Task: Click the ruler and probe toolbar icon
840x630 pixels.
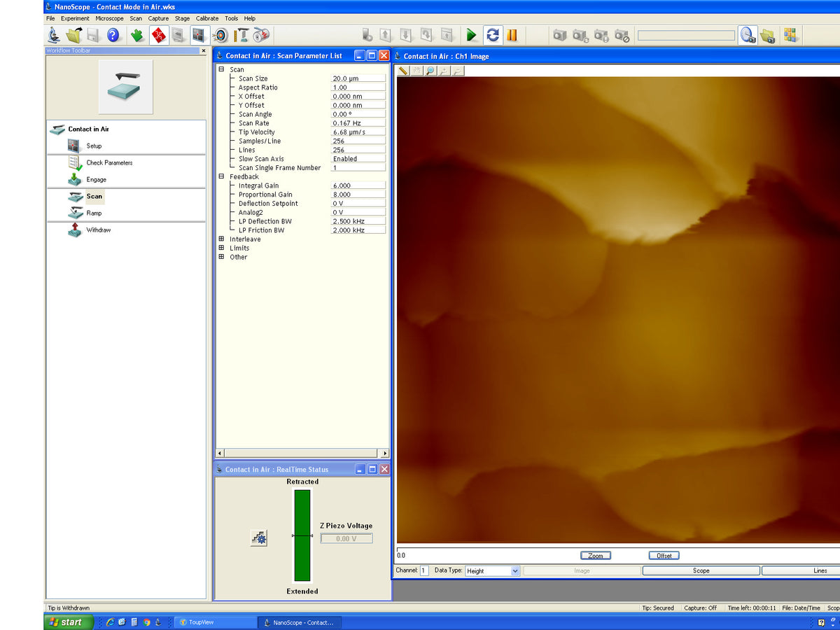Action: [241, 35]
